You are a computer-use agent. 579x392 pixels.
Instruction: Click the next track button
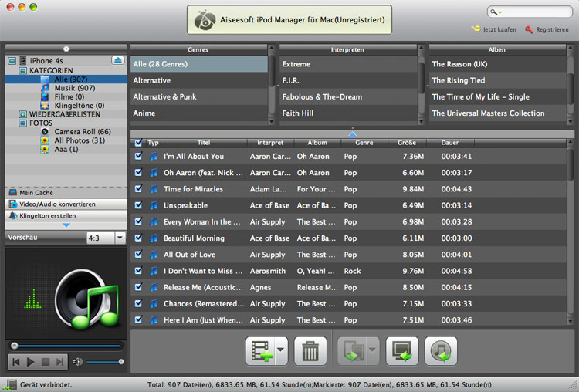coord(59,362)
